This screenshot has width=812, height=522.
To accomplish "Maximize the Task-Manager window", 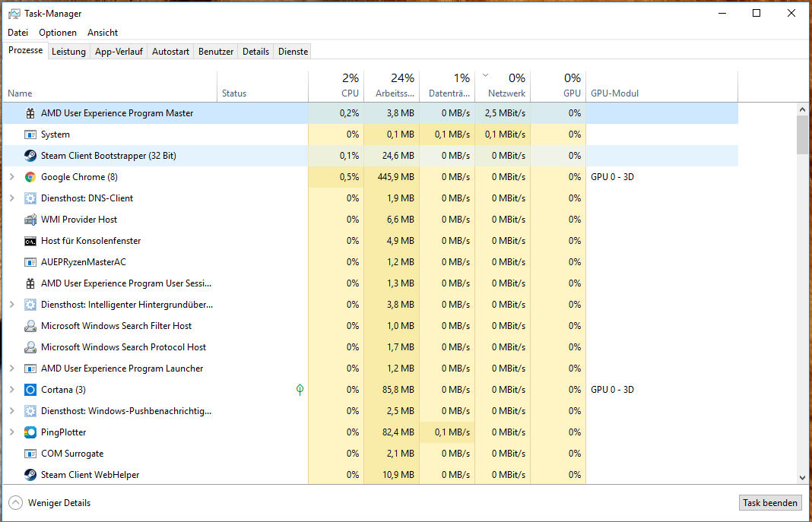I will click(756, 14).
